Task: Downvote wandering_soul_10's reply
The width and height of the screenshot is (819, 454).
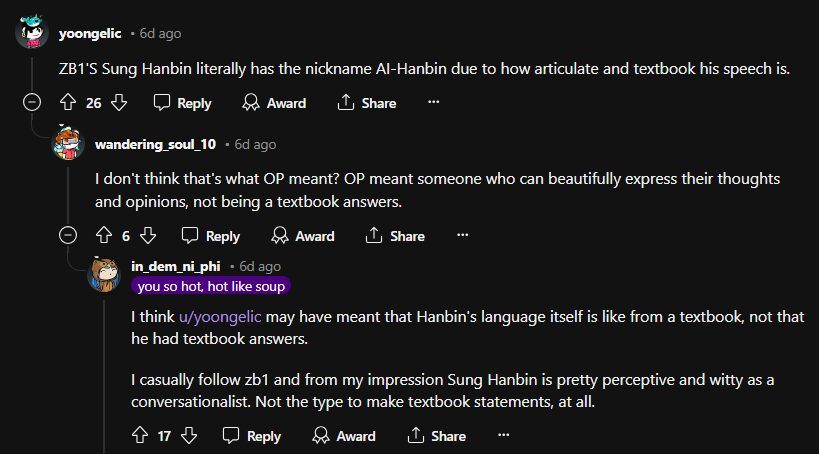Action: 148,236
